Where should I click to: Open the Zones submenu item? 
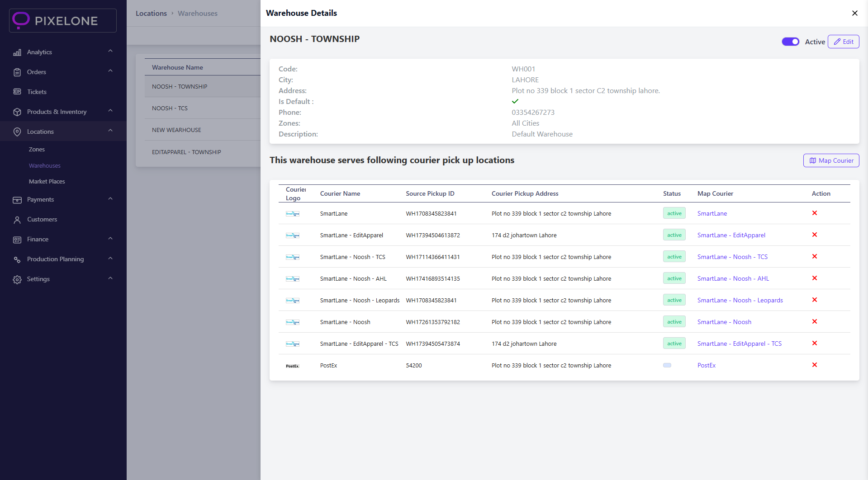click(x=37, y=149)
